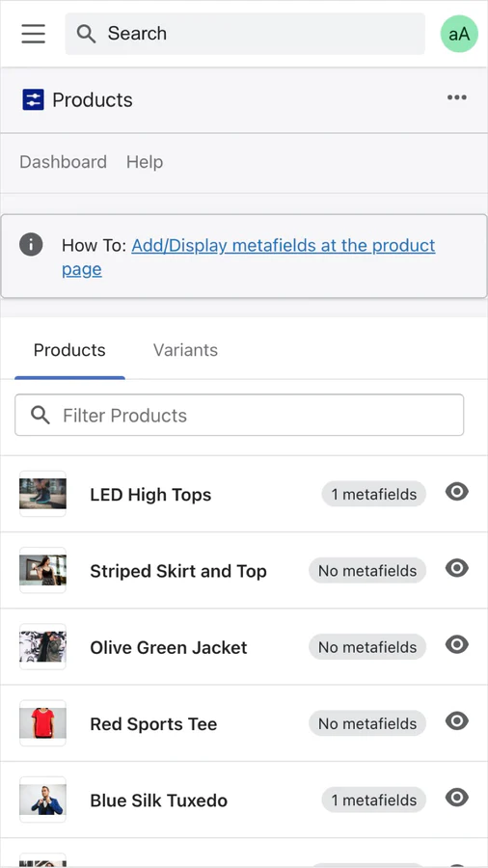Open the Help link
The width and height of the screenshot is (488, 868).
145,162
